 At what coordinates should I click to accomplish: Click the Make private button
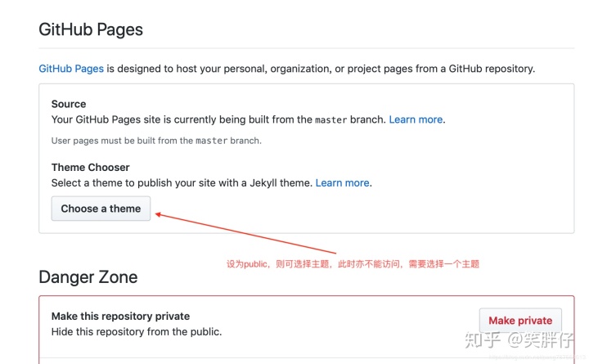(x=520, y=321)
